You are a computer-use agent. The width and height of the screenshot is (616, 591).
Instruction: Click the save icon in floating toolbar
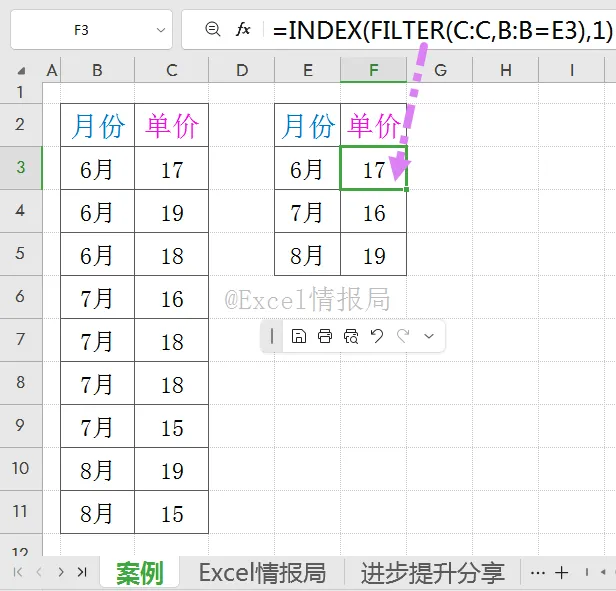coord(299,336)
